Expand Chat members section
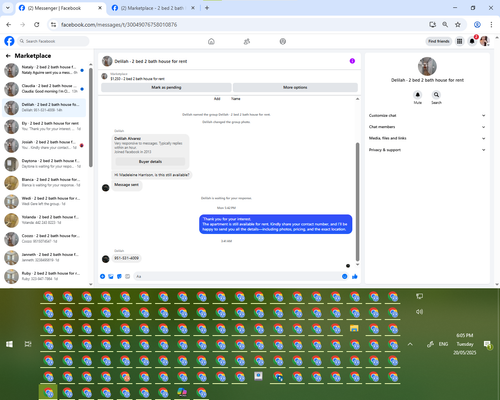Image resolution: width=500 pixels, height=400 pixels. pos(427,127)
